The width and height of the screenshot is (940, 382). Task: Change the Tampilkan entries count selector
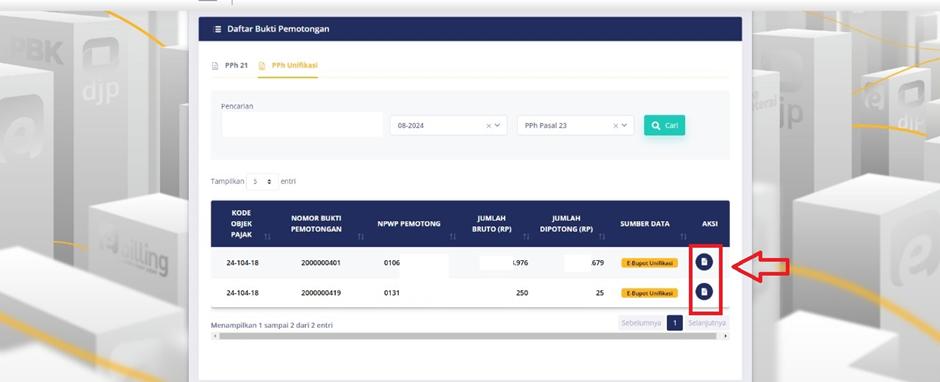point(263,181)
